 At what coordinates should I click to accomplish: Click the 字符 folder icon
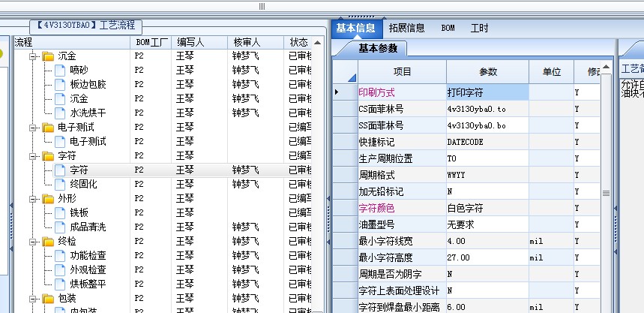(48, 156)
